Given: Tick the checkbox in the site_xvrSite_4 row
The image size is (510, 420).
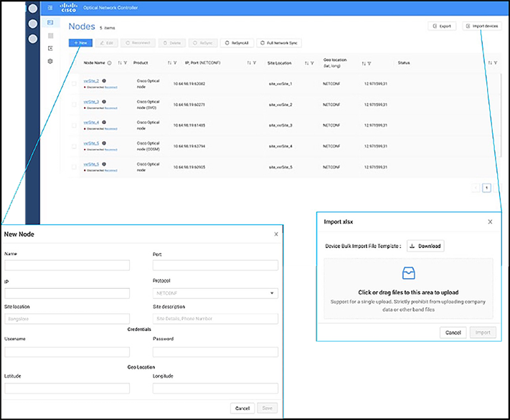Looking at the screenshot, I should 74,146.
